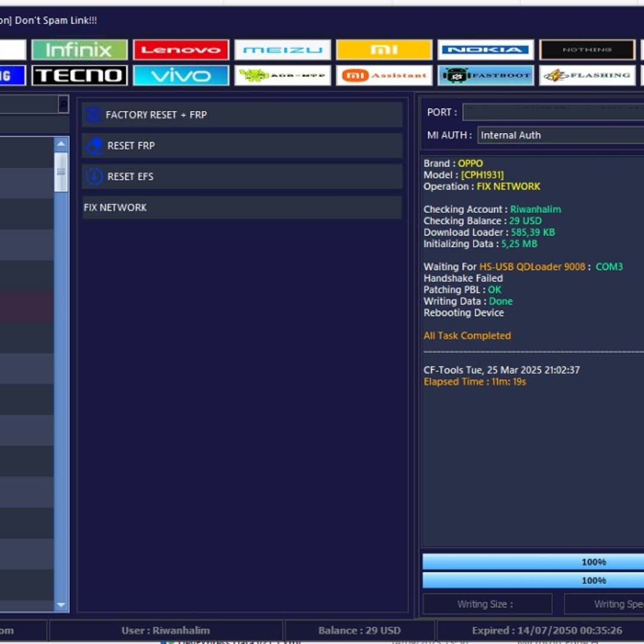Click the model list scroll down arrow

[61, 605]
